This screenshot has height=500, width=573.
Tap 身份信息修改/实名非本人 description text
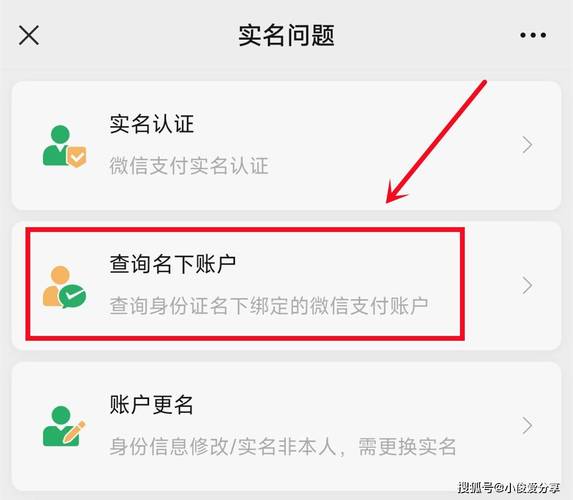tap(283, 446)
